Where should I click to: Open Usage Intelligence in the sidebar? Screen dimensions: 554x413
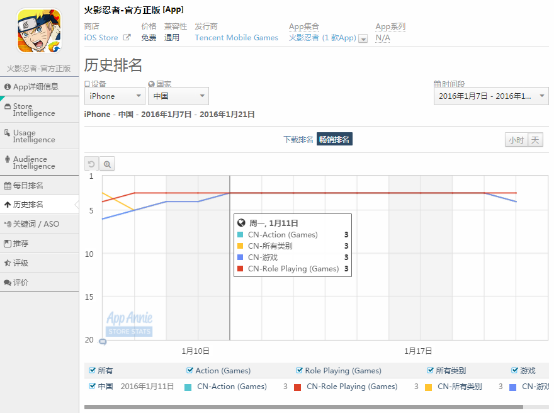pyautogui.click(x=40, y=136)
